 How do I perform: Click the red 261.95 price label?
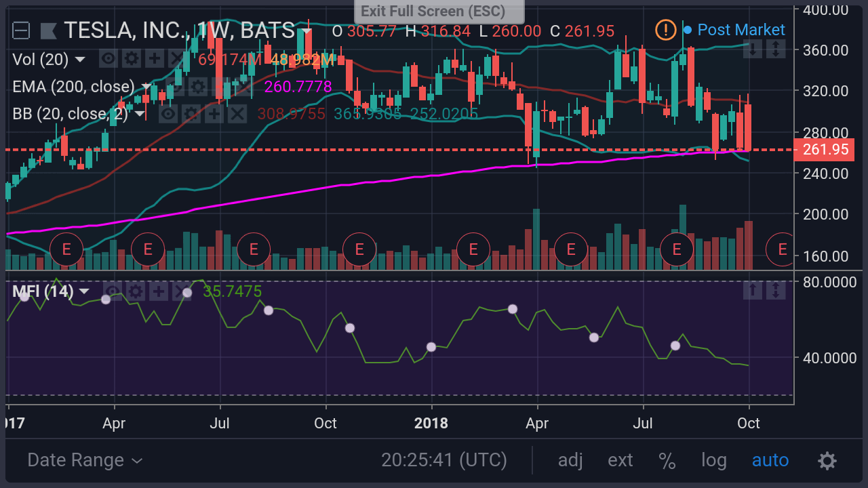(825, 149)
